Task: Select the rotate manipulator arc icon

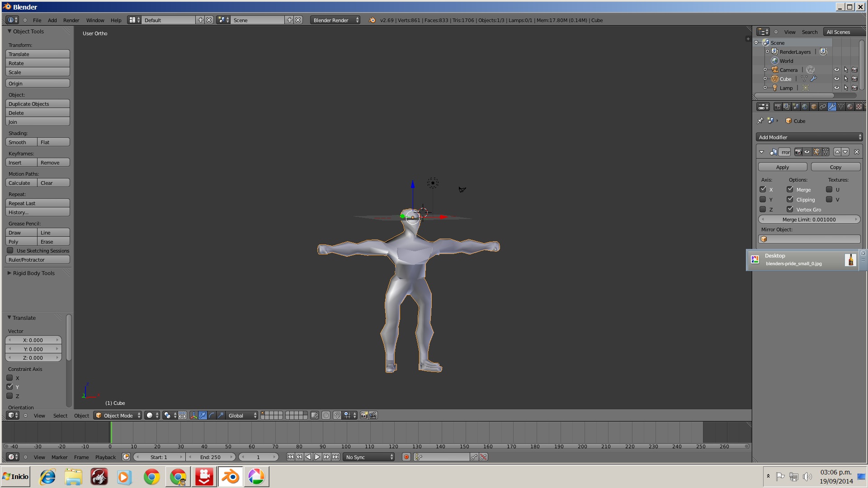Action: tap(212, 416)
